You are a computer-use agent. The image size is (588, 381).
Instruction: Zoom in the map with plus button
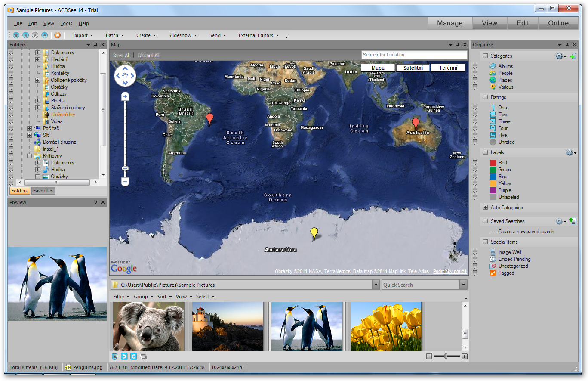(x=125, y=96)
